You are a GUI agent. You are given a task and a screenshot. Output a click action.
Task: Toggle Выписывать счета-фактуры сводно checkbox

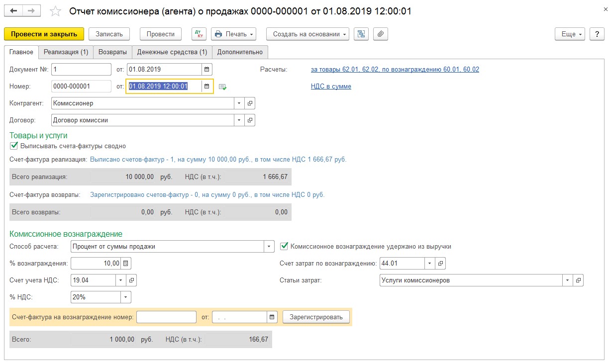click(14, 146)
